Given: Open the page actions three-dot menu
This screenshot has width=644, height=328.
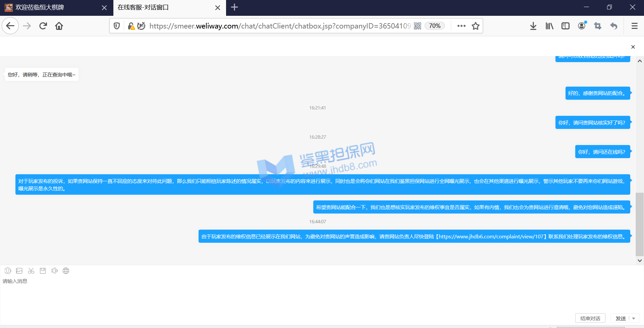Looking at the screenshot, I should point(461,26).
